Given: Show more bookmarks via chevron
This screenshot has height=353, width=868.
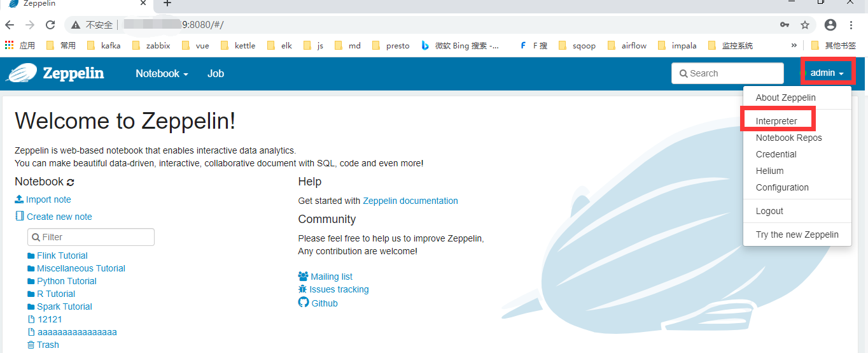Looking at the screenshot, I should pos(794,45).
